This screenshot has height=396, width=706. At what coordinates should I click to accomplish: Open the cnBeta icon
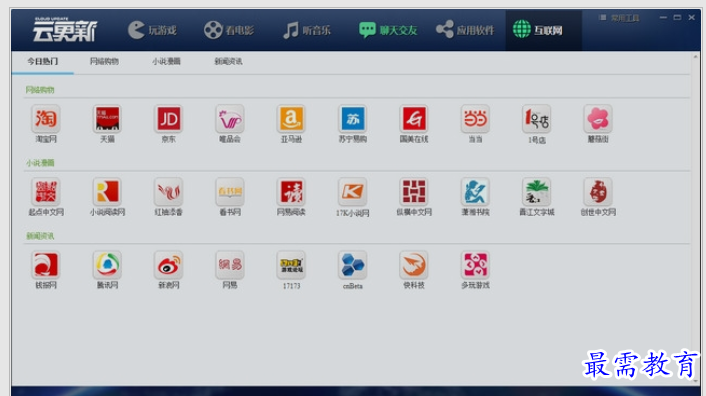(x=353, y=265)
